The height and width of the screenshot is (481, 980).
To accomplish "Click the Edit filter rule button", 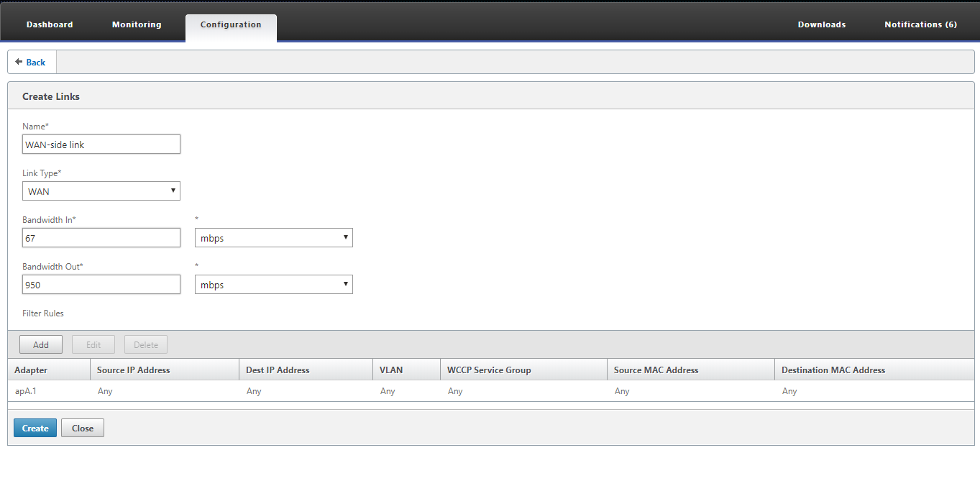I will click(93, 344).
